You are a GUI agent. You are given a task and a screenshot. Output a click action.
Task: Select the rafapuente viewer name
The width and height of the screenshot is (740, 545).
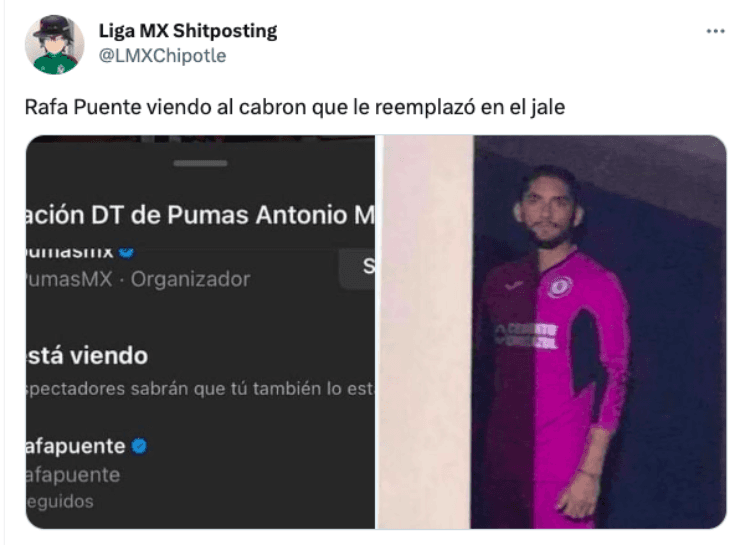point(75,446)
